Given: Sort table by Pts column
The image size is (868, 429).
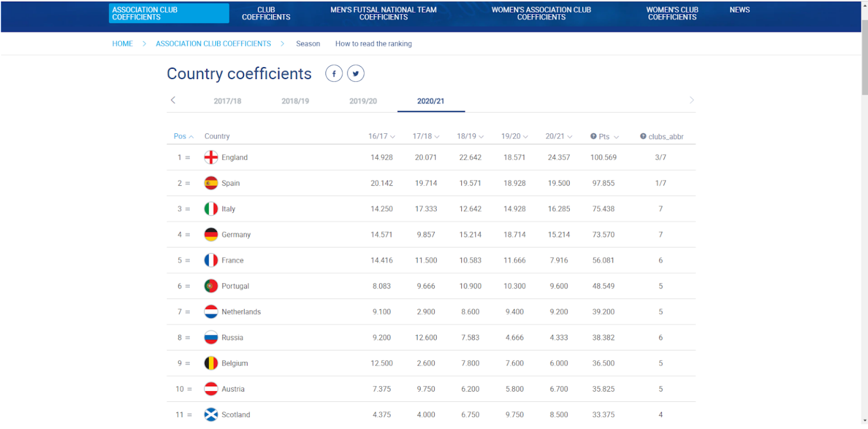Looking at the screenshot, I should click(609, 136).
